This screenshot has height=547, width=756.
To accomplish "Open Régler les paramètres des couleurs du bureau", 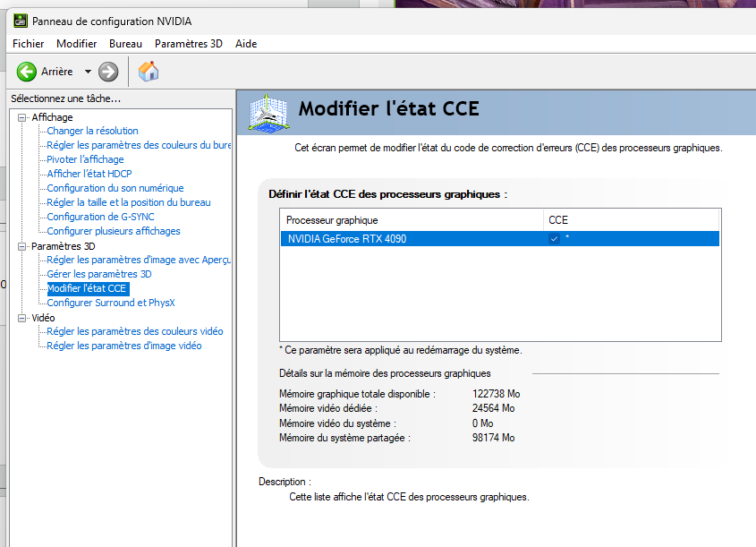I will (139, 145).
